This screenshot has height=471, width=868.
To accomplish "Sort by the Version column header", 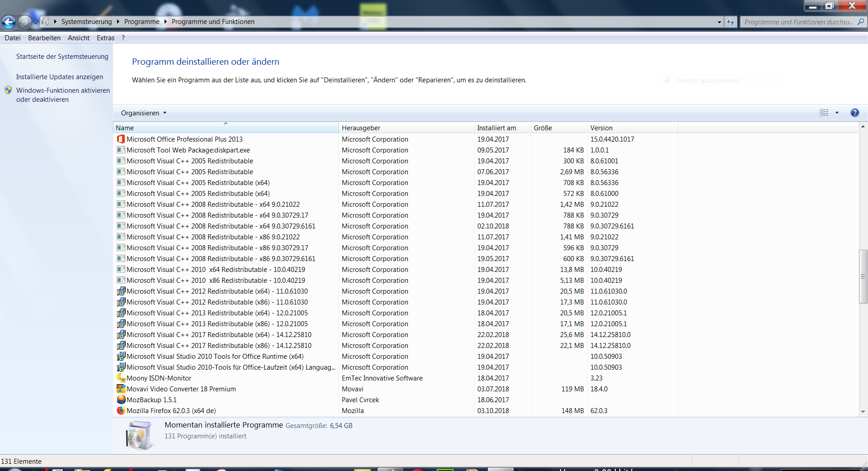I will 632,128.
